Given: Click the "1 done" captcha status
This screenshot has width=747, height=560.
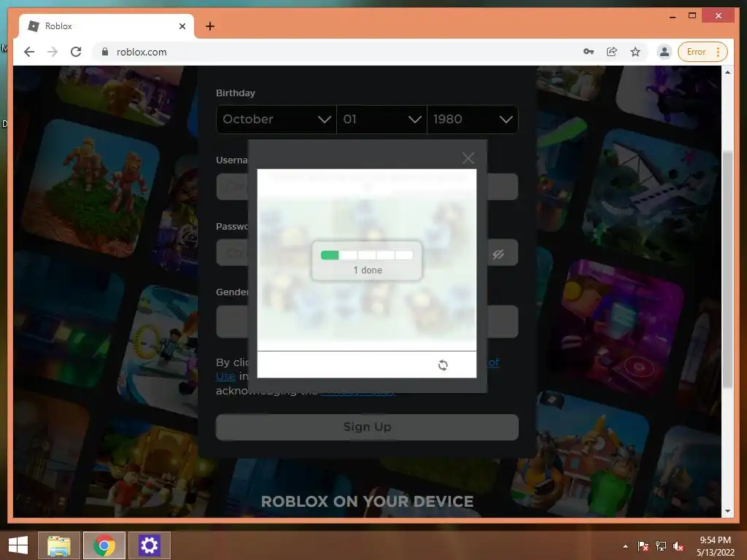Looking at the screenshot, I should [368, 270].
